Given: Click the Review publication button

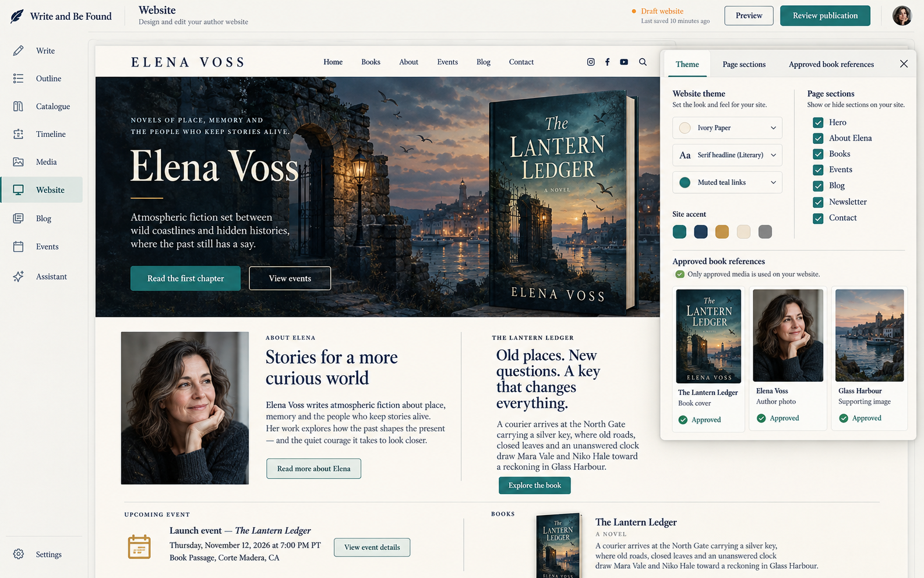Looking at the screenshot, I should 825,16.
